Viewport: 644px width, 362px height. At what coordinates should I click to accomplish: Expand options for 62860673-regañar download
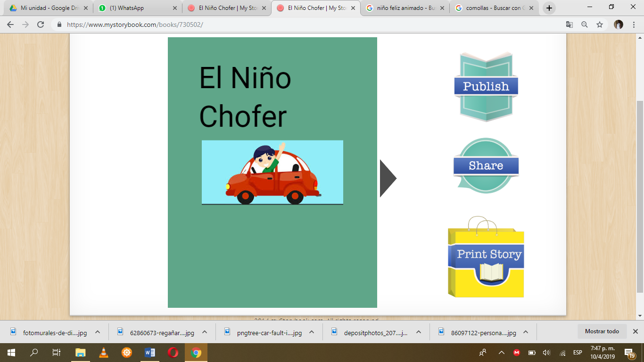tap(205, 332)
